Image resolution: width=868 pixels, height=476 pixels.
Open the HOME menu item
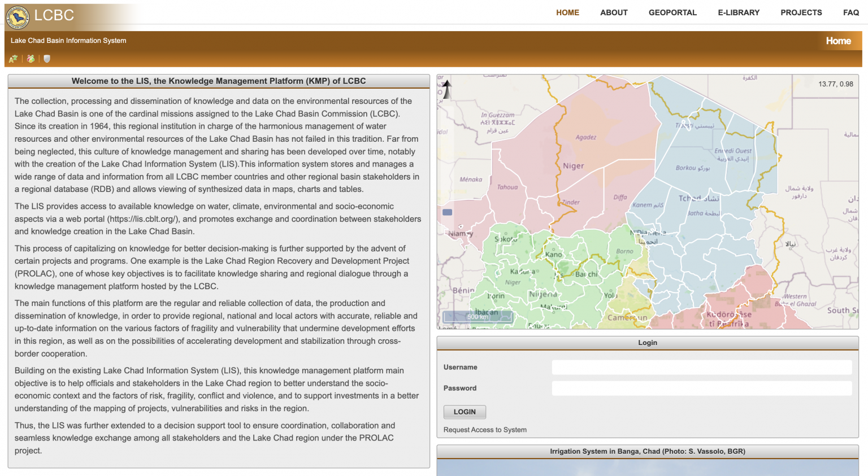pyautogui.click(x=567, y=12)
